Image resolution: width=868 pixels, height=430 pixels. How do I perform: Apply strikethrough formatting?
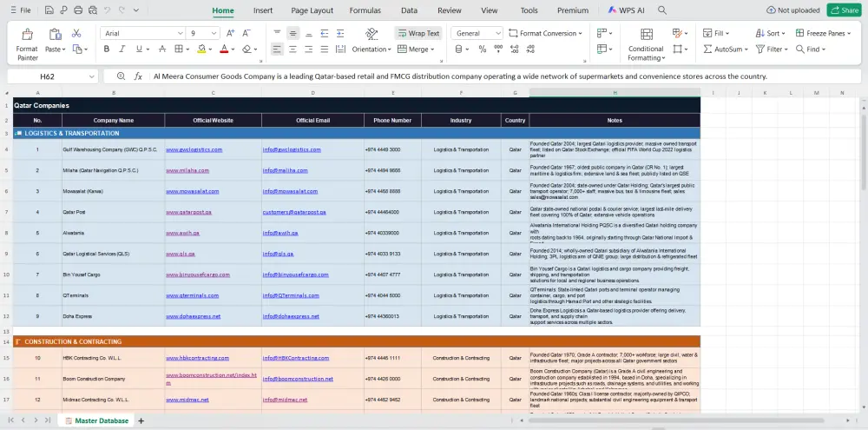click(x=162, y=50)
